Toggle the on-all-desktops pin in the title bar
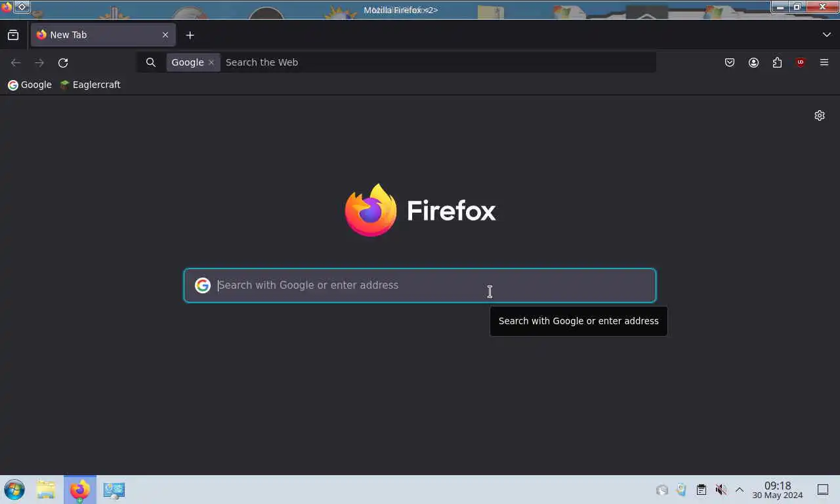 point(22,7)
